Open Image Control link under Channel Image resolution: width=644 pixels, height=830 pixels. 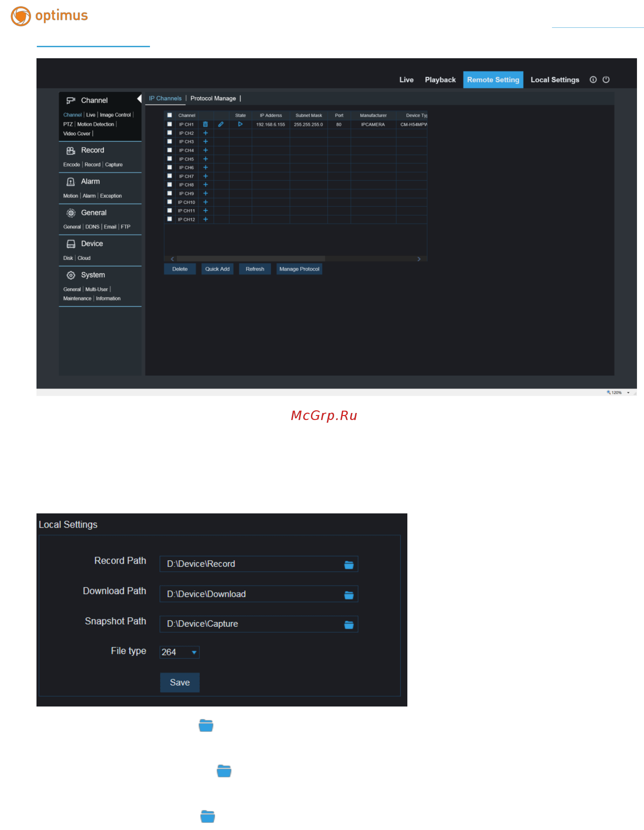[x=115, y=115]
